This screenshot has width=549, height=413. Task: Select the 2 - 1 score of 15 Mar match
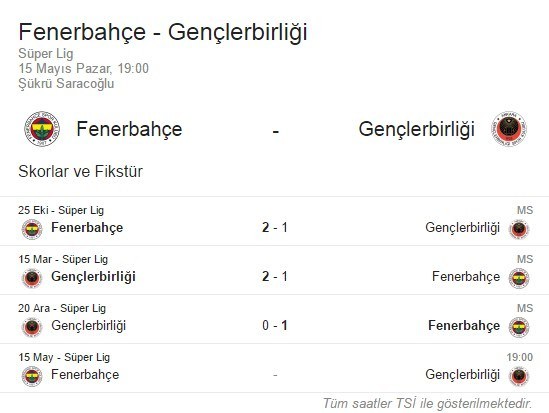pyautogui.click(x=275, y=276)
